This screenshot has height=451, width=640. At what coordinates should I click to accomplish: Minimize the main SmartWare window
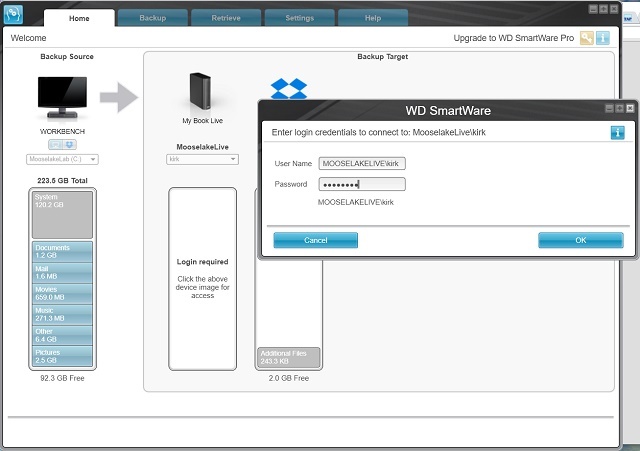[593, 9]
